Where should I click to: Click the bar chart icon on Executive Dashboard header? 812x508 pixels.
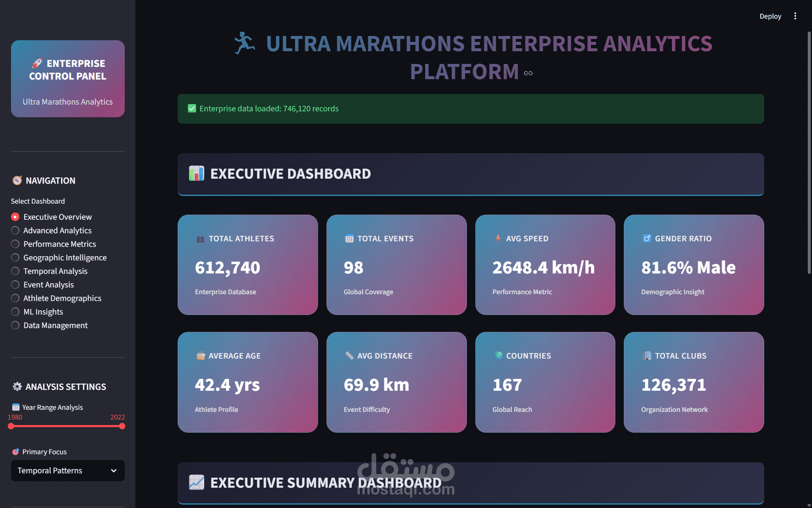click(x=196, y=174)
